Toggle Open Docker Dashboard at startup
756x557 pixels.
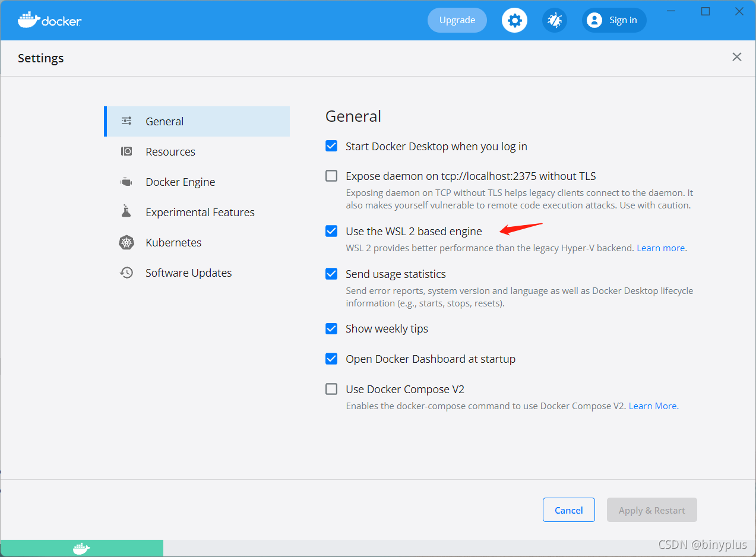[x=331, y=359]
